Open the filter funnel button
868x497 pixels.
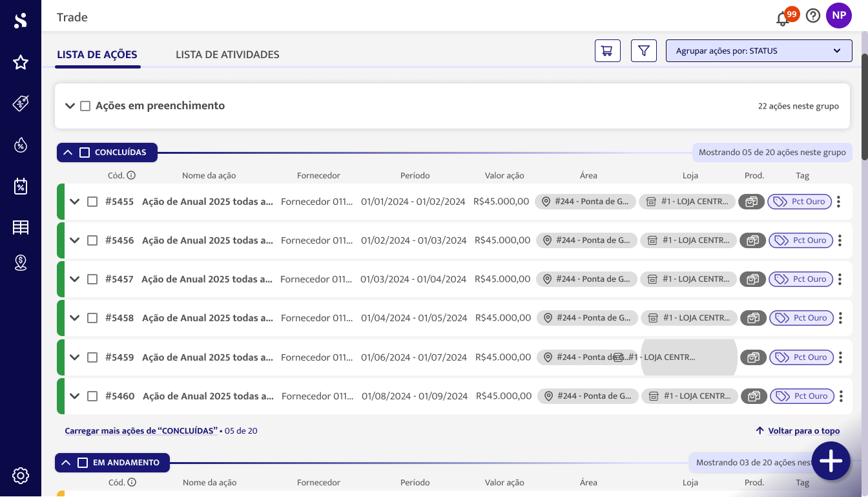click(x=644, y=50)
